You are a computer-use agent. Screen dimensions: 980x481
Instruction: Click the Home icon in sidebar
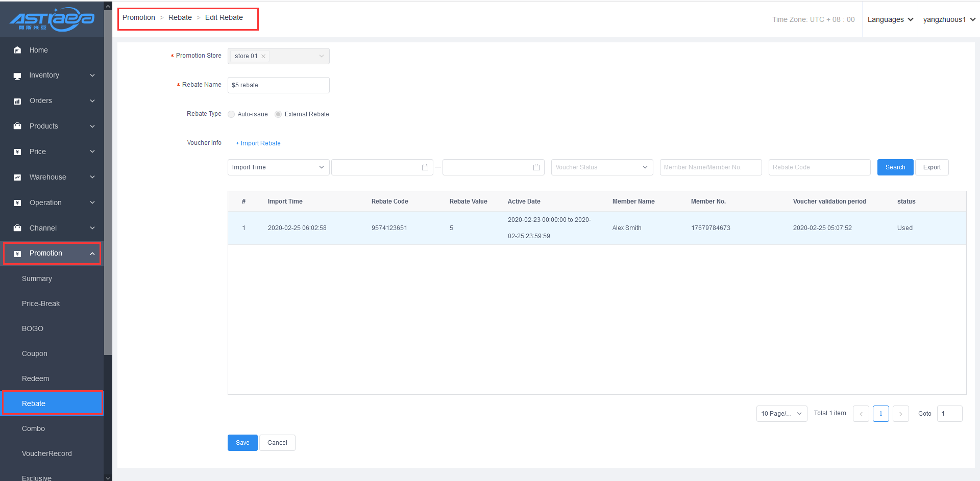[17, 50]
